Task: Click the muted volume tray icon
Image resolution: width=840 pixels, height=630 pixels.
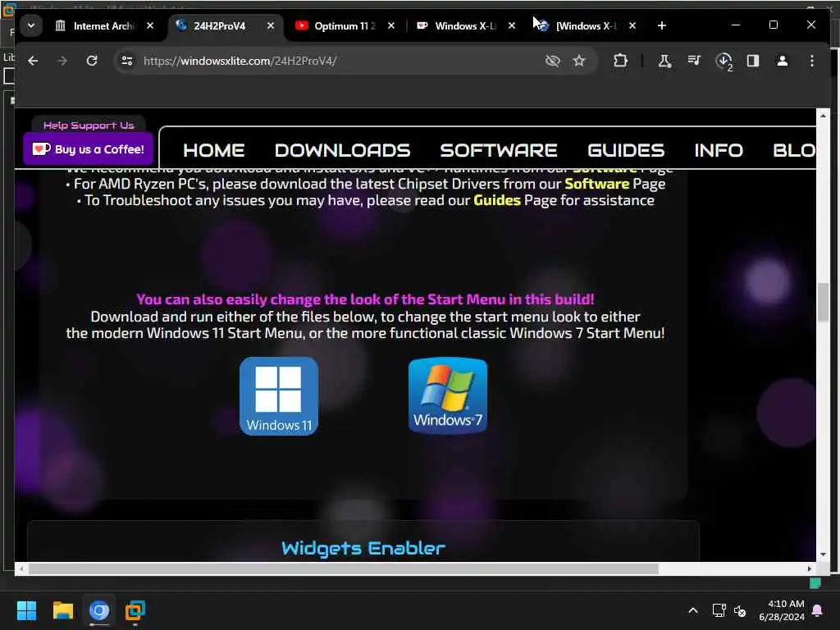Action: [x=740, y=610]
